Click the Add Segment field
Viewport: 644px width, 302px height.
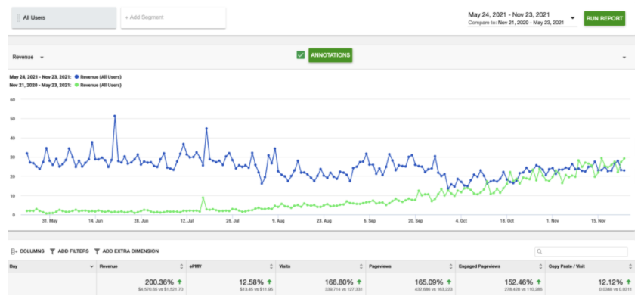(x=173, y=17)
